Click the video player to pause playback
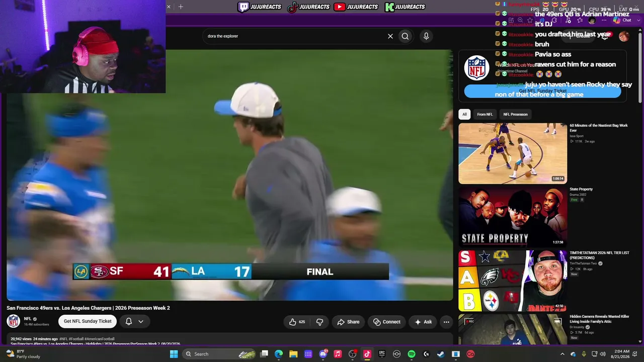 [x=230, y=174]
